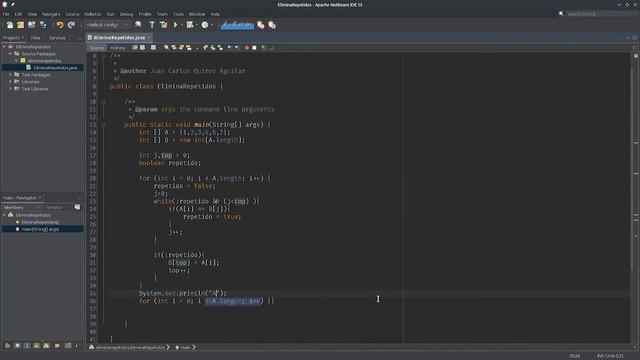Switch to the Services tab

click(57, 38)
